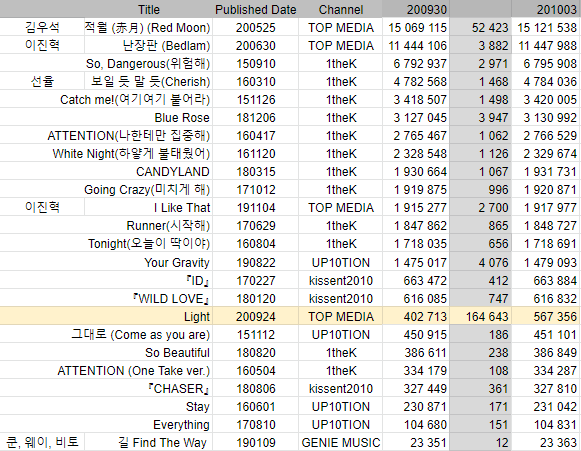Select UP10TION channel in Your Gravity row

click(x=341, y=262)
